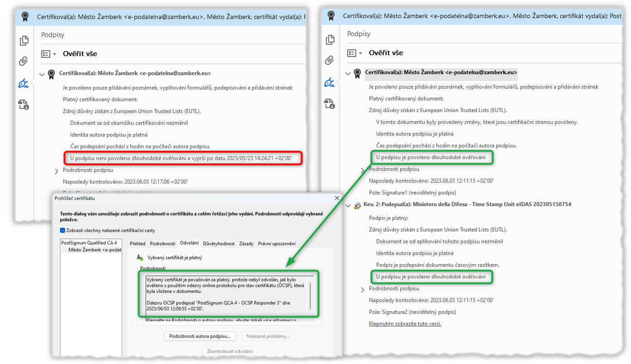Open the Podpisy options dropdown in the left window
The image size is (631, 364).
tap(48, 54)
